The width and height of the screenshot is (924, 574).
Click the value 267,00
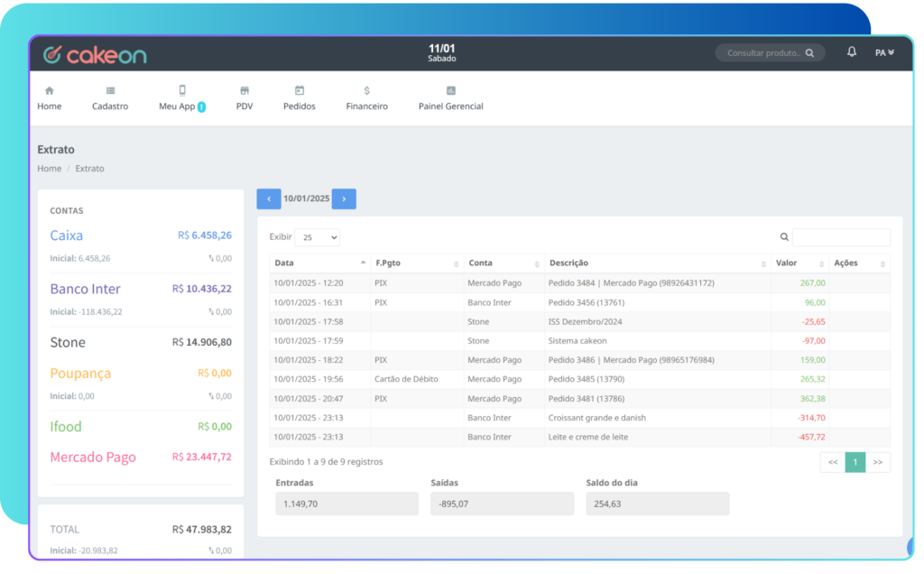813,282
